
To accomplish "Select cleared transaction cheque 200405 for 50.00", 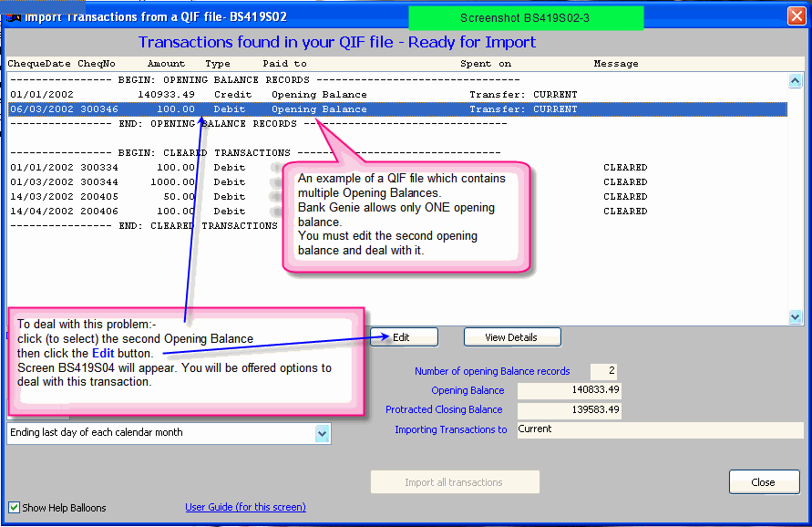I will click(x=397, y=196).
